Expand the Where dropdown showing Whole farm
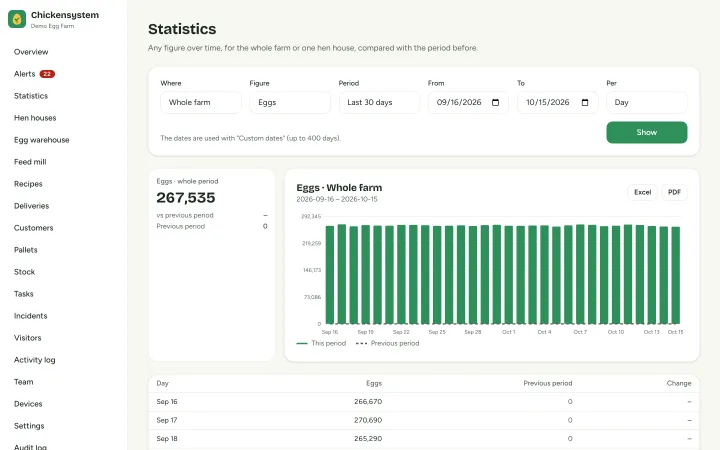The image size is (720, 450). (x=201, y=102)
